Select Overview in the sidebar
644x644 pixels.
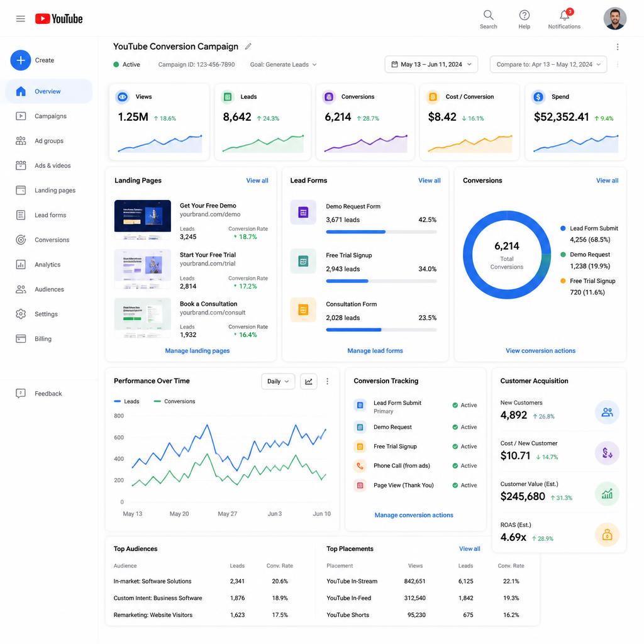click(x=49, y=91)
